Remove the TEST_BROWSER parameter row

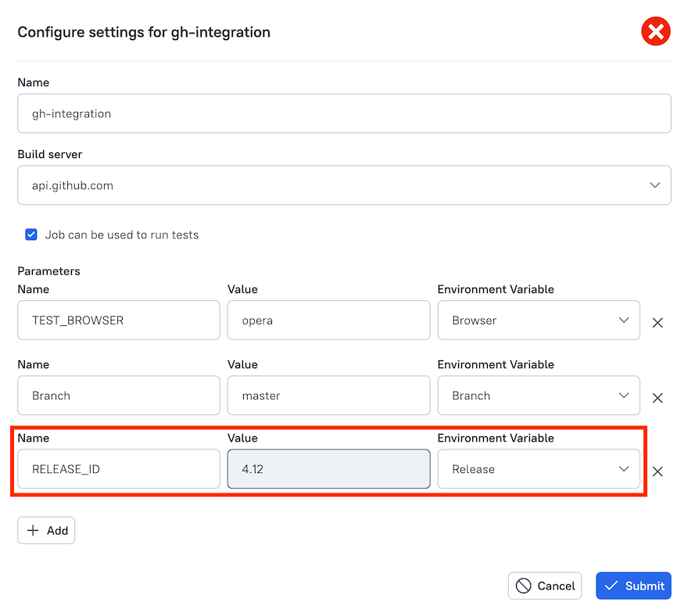pyautogui.click(x=658, y=322)
